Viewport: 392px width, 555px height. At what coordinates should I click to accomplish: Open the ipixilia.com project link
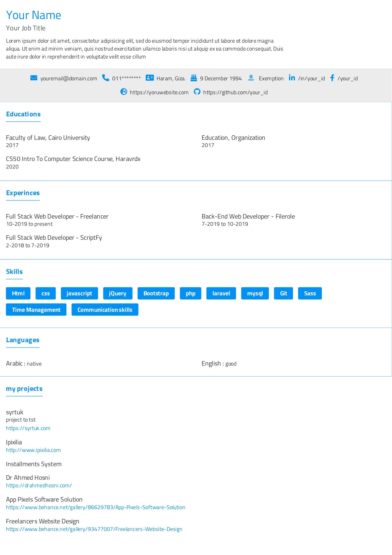click(x=33, y=450)
